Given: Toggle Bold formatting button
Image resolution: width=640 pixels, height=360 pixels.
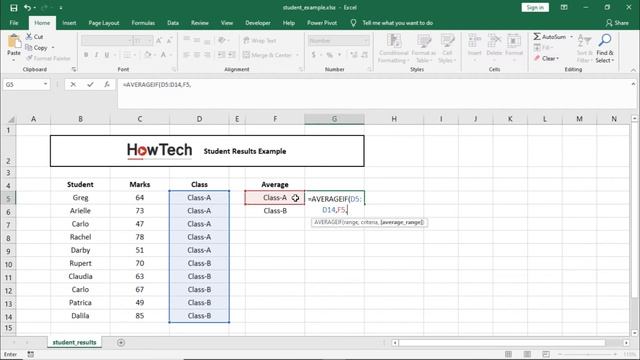Looking at the screenshot, I should (86, 55).
